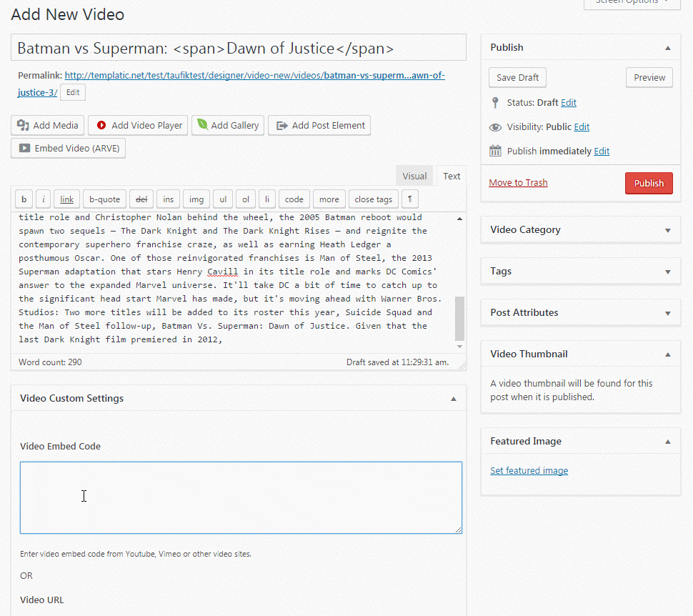
Task: Click inside the Video Embed Code textarea
Action: (241, 498)
